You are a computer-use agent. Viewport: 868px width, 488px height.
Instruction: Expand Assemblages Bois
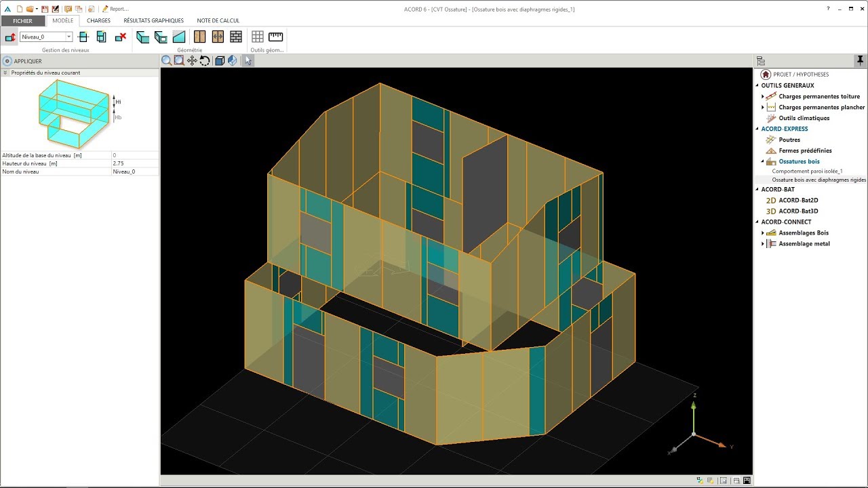click(763, 233)
